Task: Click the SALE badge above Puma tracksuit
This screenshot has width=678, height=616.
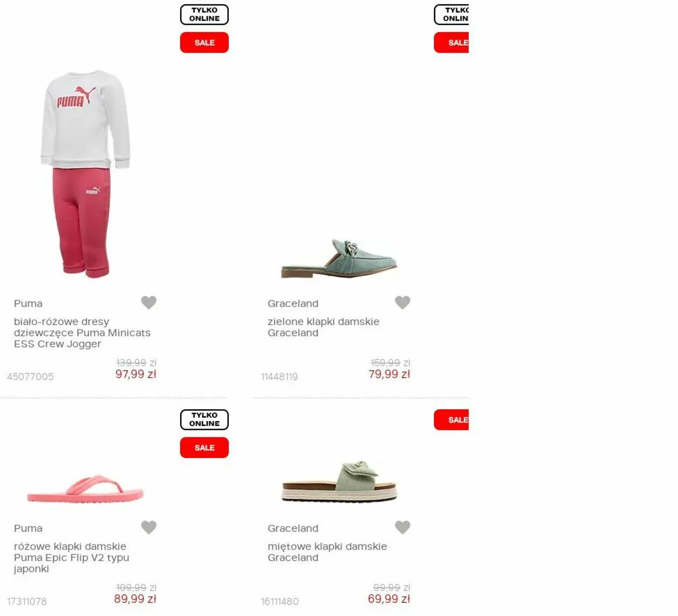Action: pyautogui.click(x=204, y=42)
